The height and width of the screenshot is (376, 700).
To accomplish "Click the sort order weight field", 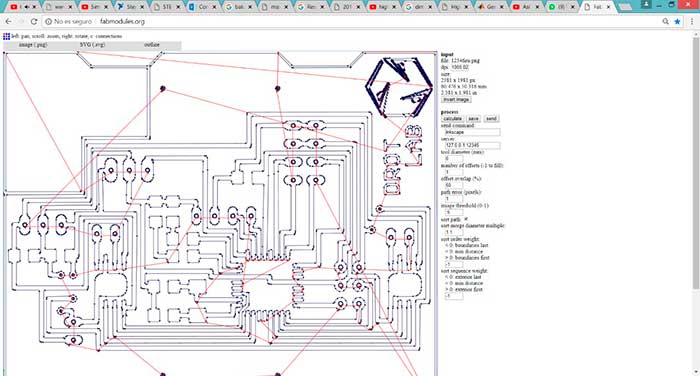I will coord(453,264).
